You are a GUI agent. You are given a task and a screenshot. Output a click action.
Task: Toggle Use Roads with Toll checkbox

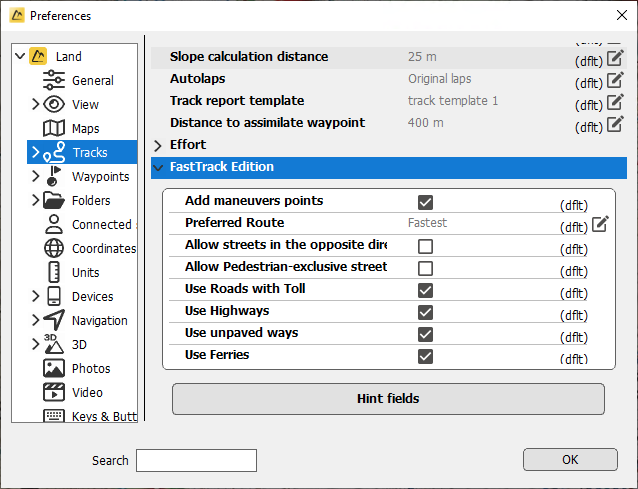(x=425, y=290)
